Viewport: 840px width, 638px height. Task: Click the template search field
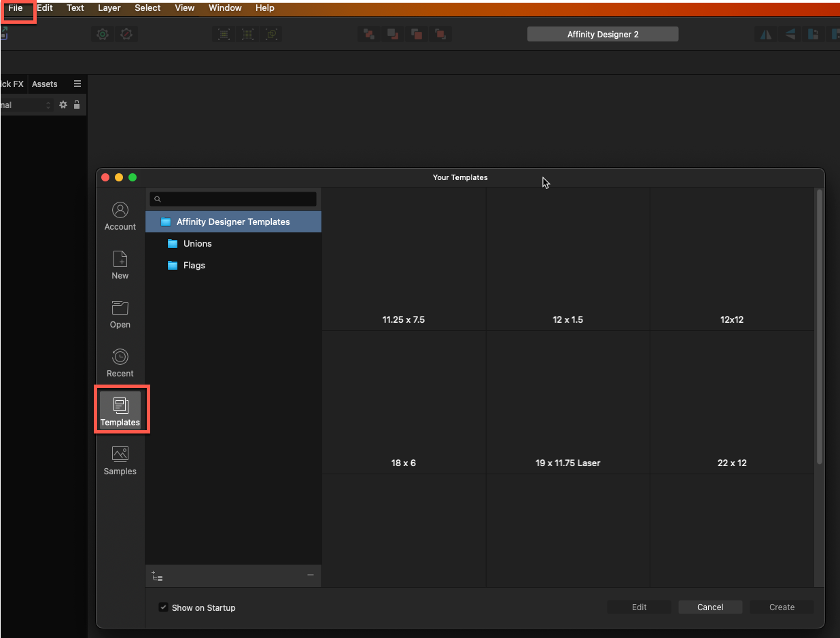[233, 199]
